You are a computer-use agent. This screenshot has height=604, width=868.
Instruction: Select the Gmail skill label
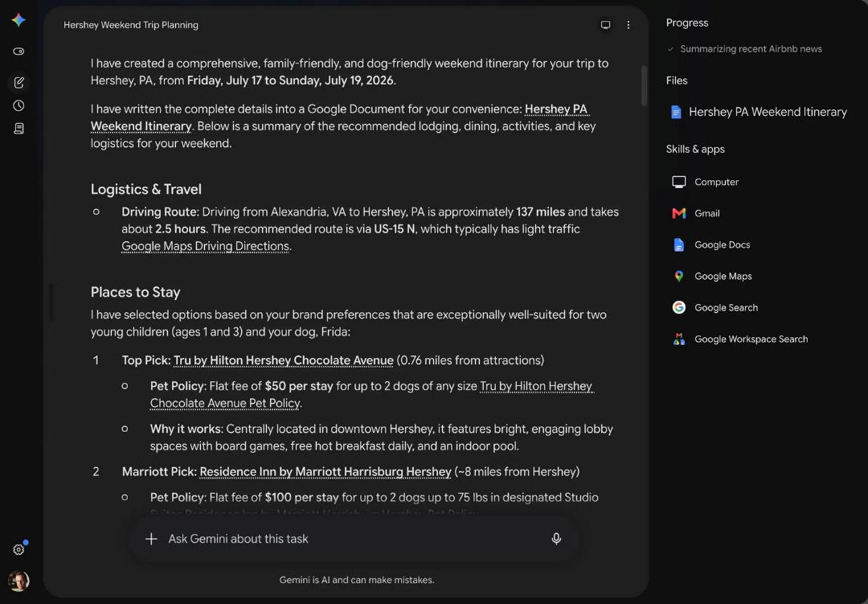click(707, 213)
